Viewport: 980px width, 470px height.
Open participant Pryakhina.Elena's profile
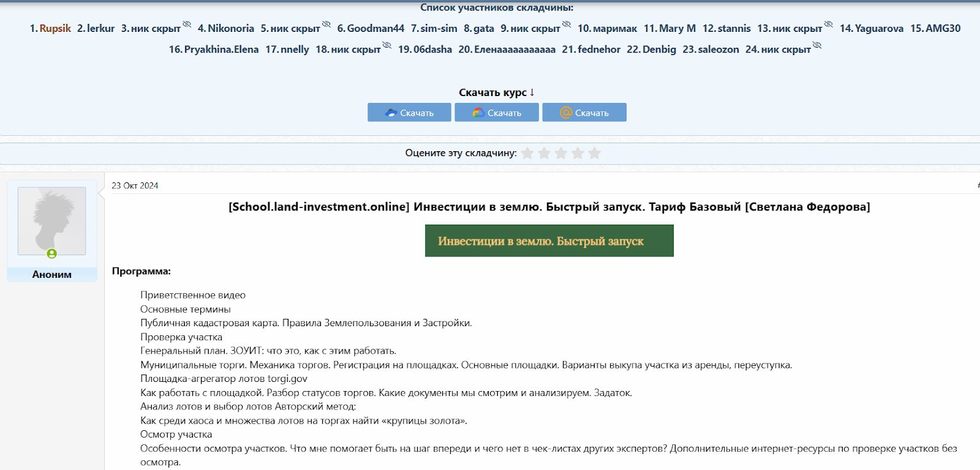pos(222,49)
